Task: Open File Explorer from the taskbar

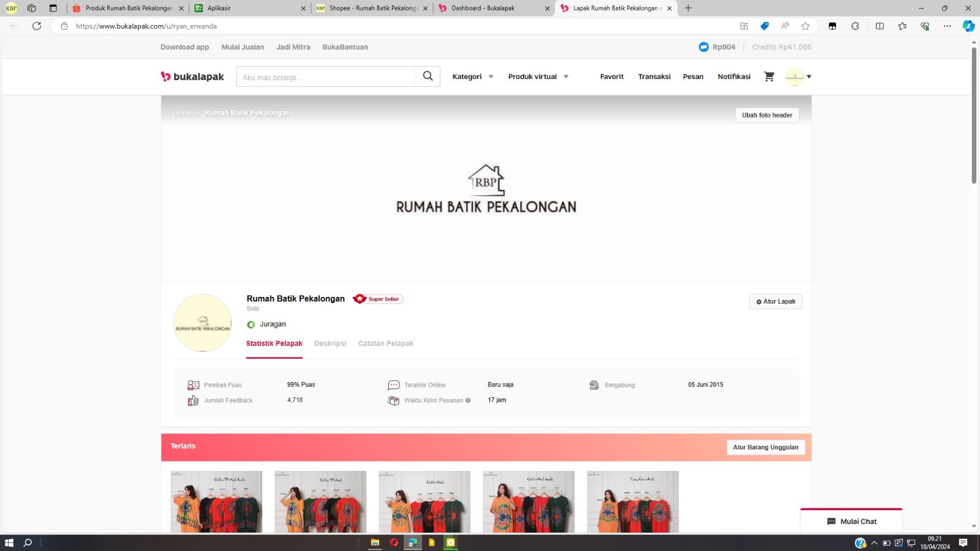Action: pos(375,542)
